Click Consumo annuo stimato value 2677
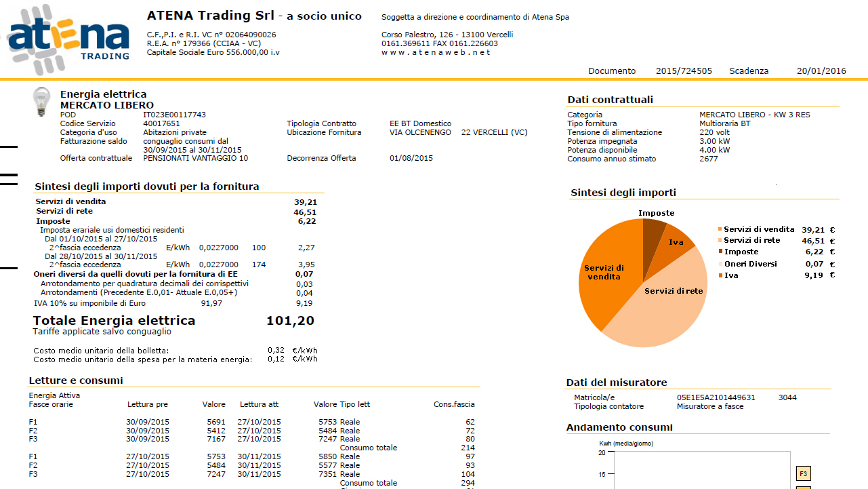868x489 pixels. (x=709, y=159)
